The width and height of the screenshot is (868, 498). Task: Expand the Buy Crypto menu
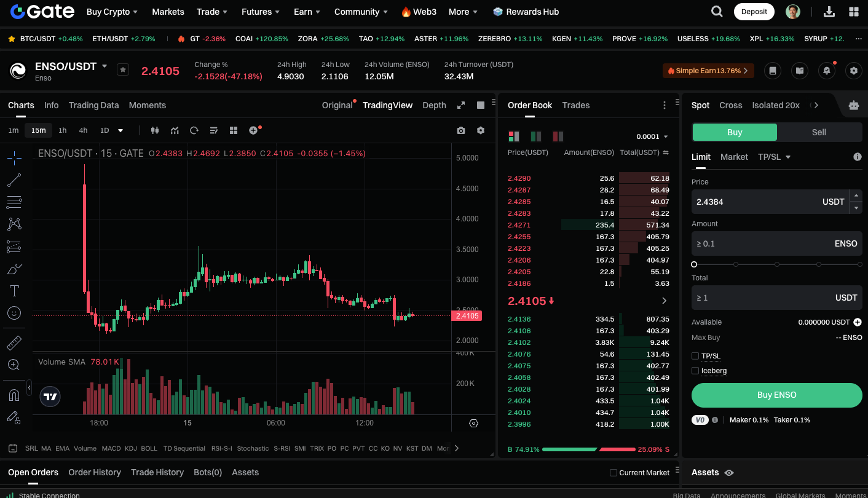(112, 12)
